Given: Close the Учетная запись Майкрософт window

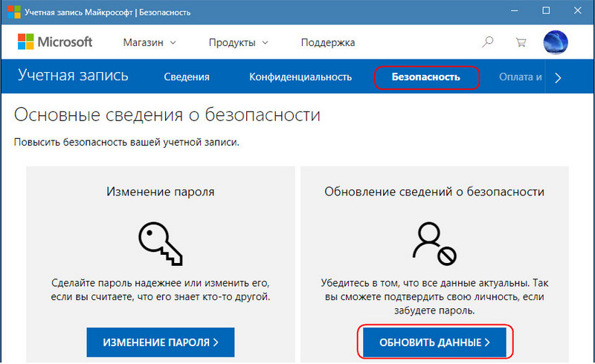Looking at the screenshot, I should (x=578, y=10).
